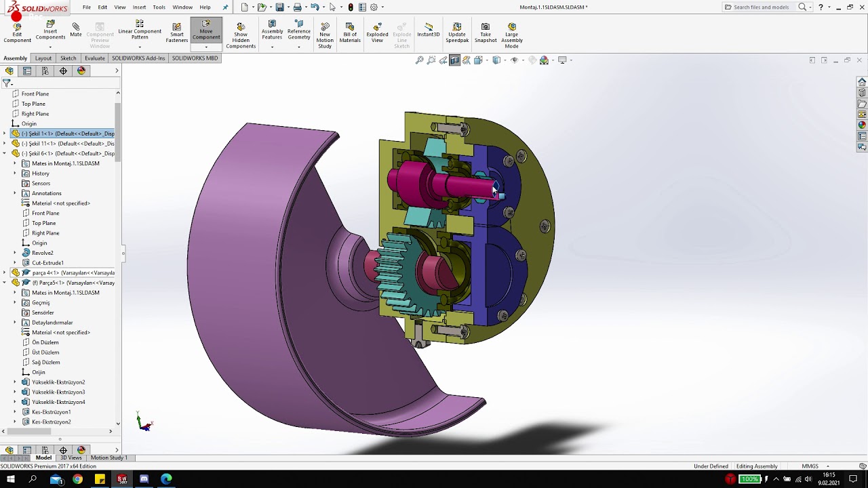Screen dimensions: 868x488
Task: Expand the Detaylandırmalar folder
Action: 15,323
